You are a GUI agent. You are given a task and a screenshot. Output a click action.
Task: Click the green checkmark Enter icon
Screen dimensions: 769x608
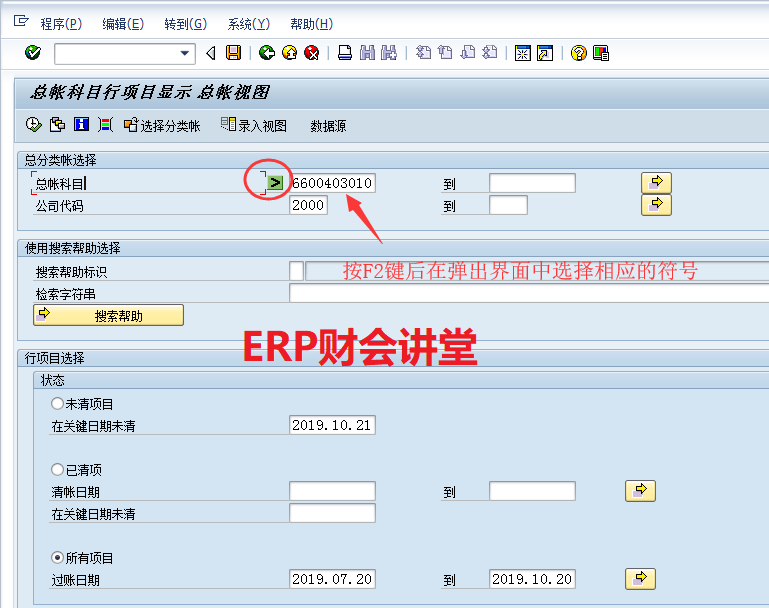pyautogui.click(x=33, y=52)
